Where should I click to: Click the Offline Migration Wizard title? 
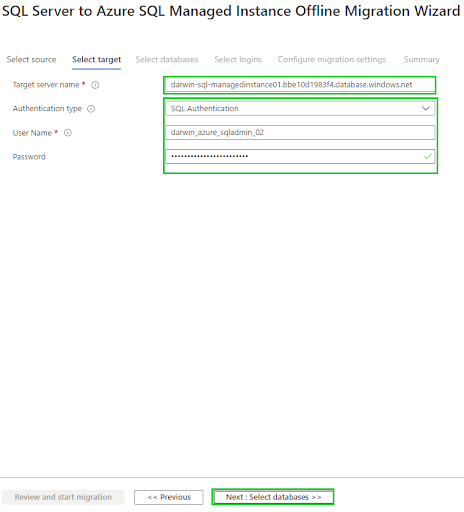[231, 11]
